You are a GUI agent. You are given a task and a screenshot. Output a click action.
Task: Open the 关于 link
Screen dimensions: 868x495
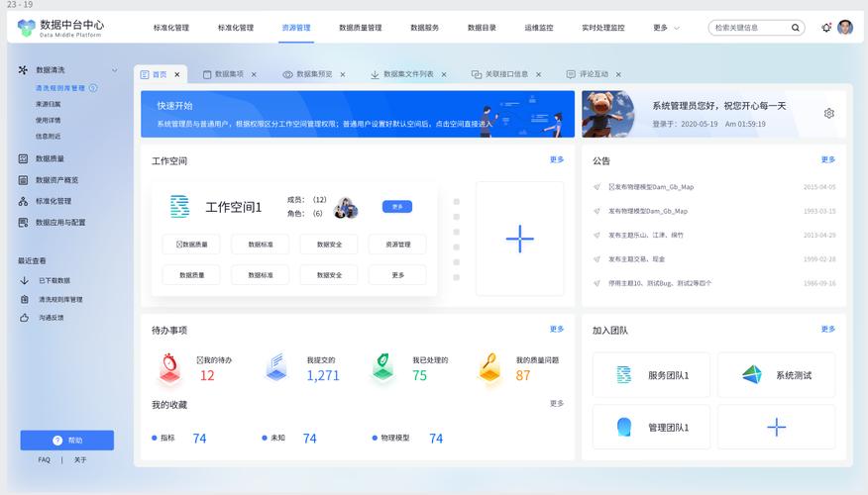tap(80, 460)
